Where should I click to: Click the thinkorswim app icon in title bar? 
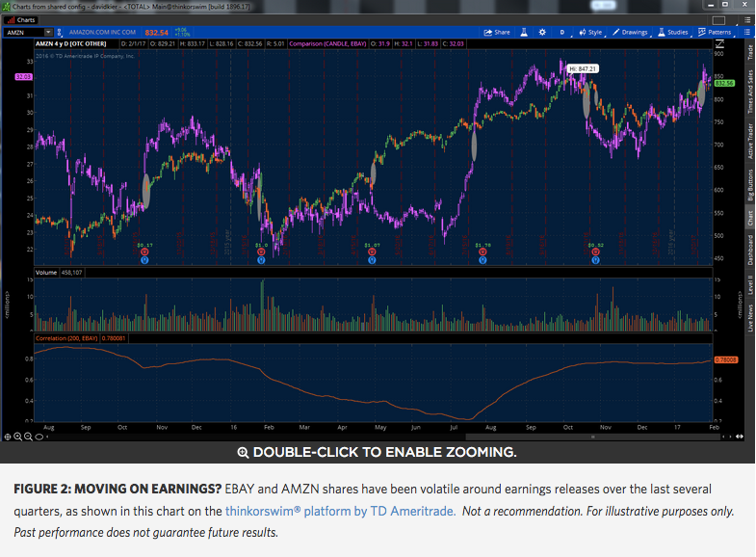7,7
